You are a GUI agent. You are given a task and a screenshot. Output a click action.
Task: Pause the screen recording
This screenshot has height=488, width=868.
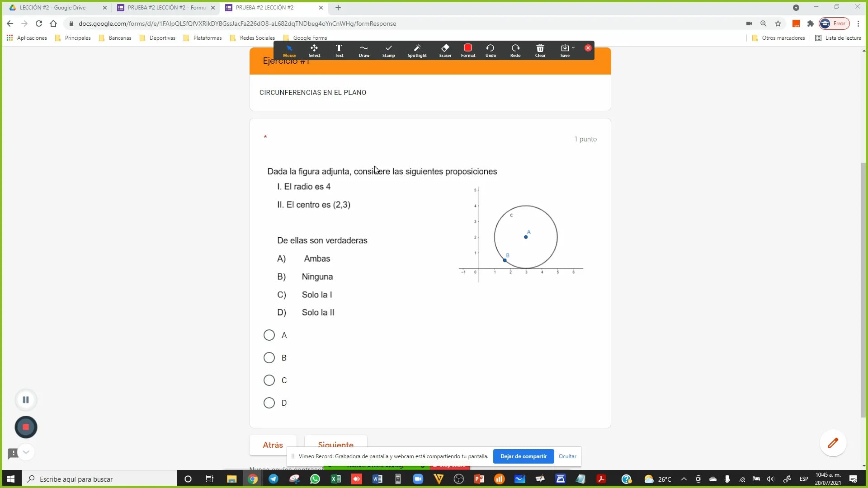pyautogui.click(x=26, y=399)
